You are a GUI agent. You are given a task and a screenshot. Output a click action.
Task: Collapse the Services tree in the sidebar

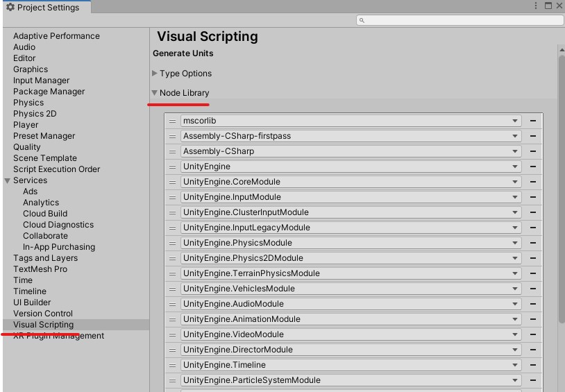7,180
